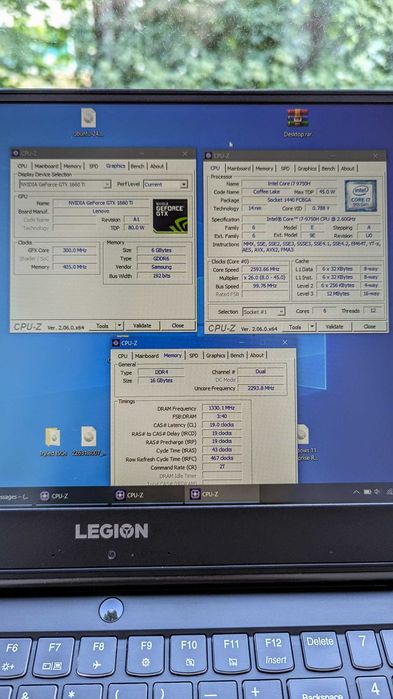Click the Bus Width 192 bits value
Image resolution: width=393 pixels, height=699 pixels.
pyautogui.click(x=161, y=276)
